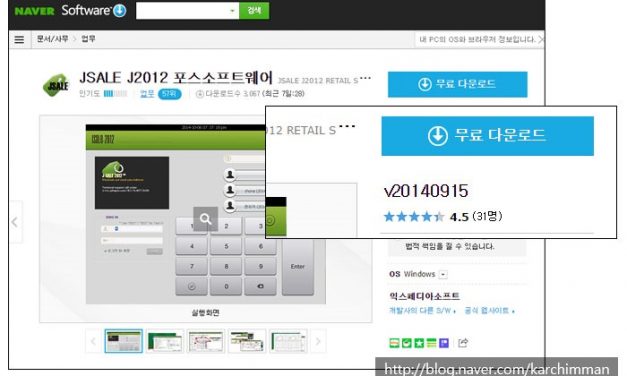The image size is (627, 376).
Task: Go to 업무 breadcrumb subcategory
Action: pos(88,39)
